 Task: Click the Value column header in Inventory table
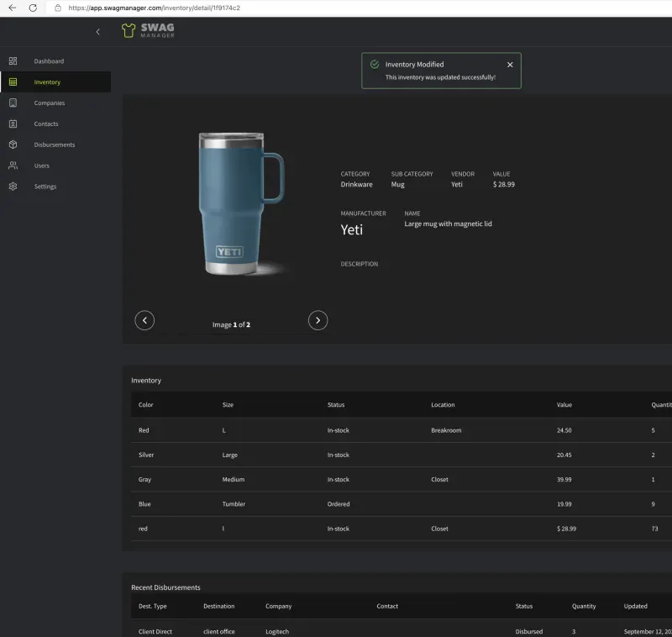[x=564, y=405]
